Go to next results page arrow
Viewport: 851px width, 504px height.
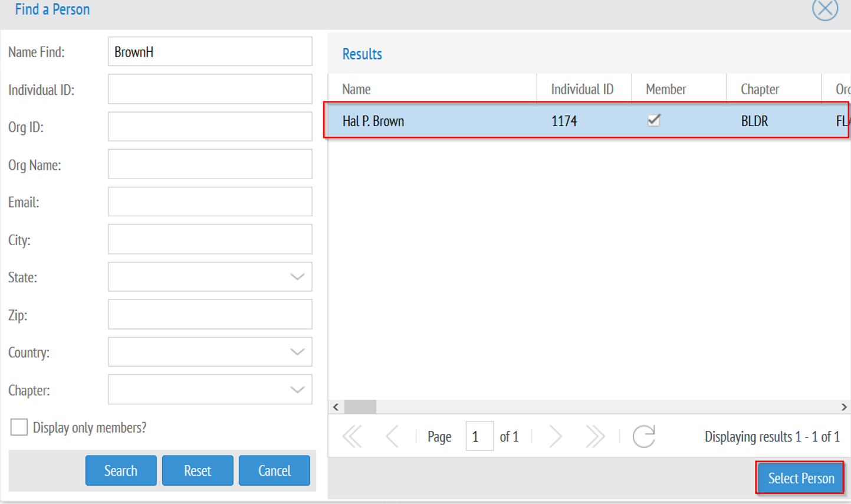click(x=555, y=437)
